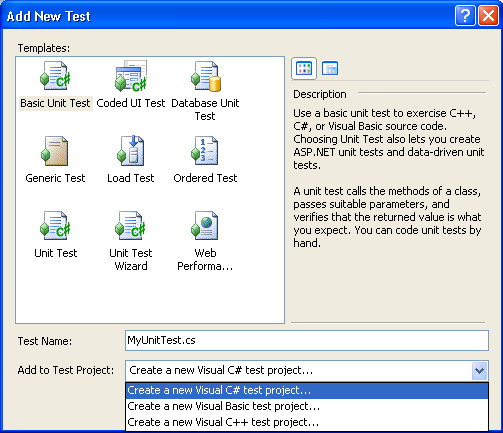This screenshot has width=503, height=433.
Task: Select the Database Unit Test icon
Action: click(206, 76)
